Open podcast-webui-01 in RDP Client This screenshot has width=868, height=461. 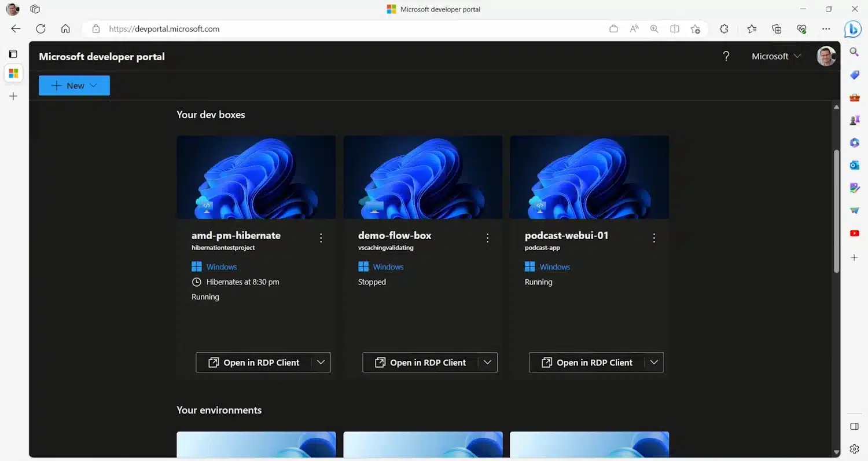click(589, 362)
